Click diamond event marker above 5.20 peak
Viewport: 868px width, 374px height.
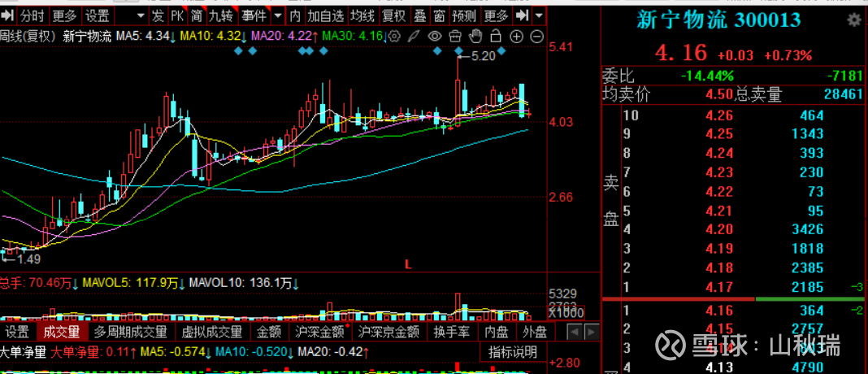(459, 51)
